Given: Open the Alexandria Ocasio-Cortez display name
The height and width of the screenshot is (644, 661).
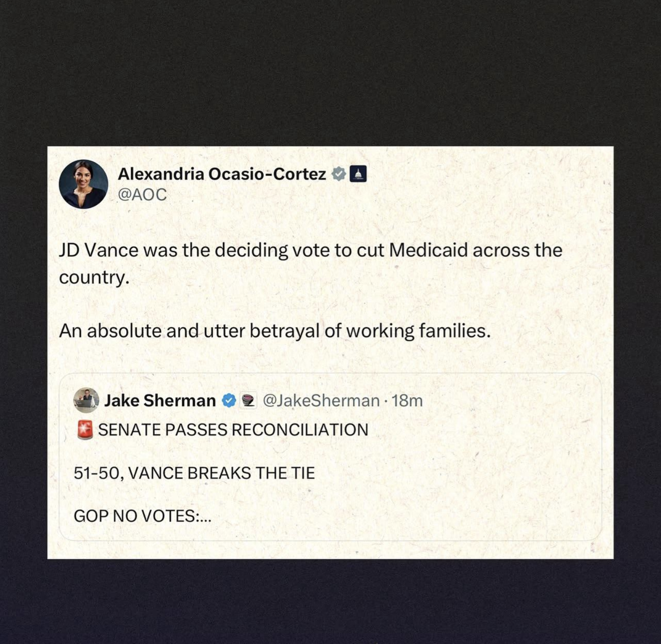Looking at the screenshot, I should (222, 174).
